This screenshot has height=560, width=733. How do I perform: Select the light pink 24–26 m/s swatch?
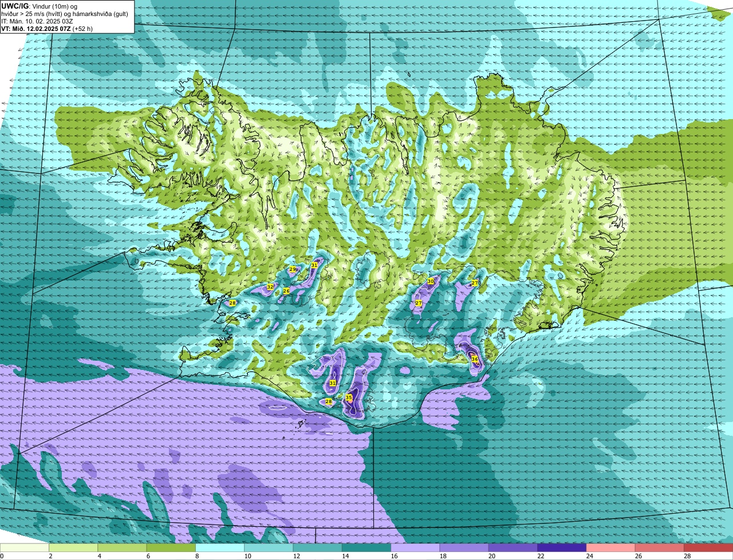611,547
